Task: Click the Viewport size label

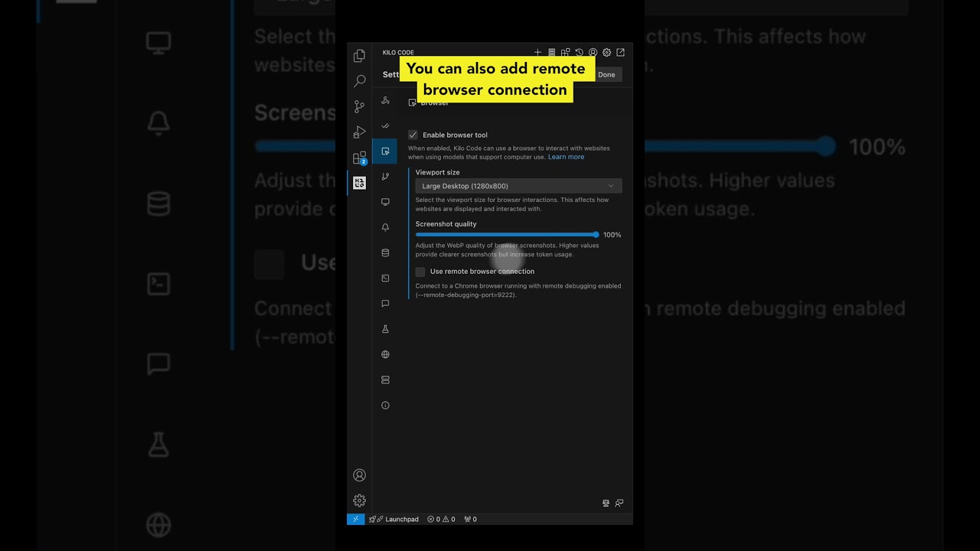Action: pyautogui.click(x=438, y=172)
